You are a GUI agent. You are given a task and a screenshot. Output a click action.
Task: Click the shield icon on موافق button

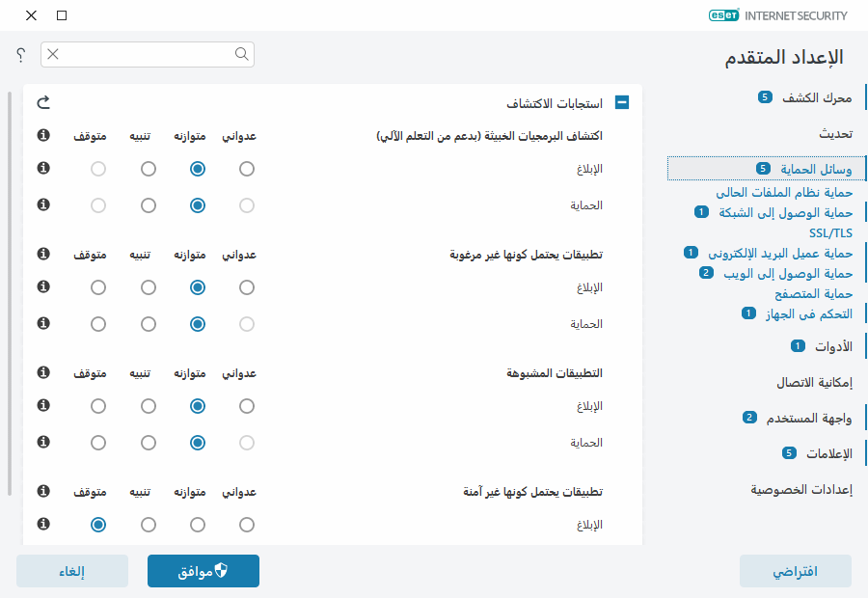pos(221,569)
